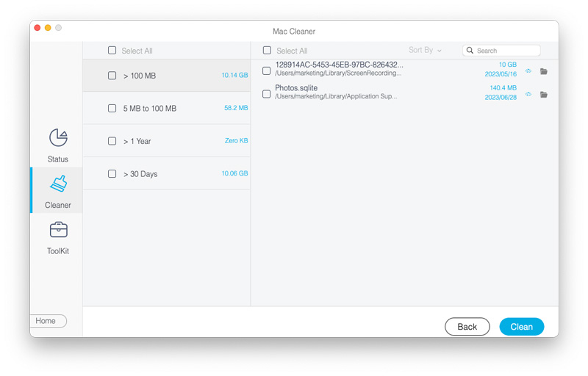This screenshot has height=376, width=588.
Task: Open the 5 MB to 100 MB category
Action: coord(167,108)
